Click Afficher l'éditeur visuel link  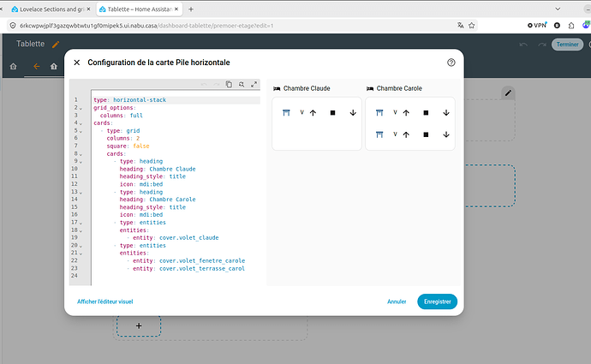[105, 301]
